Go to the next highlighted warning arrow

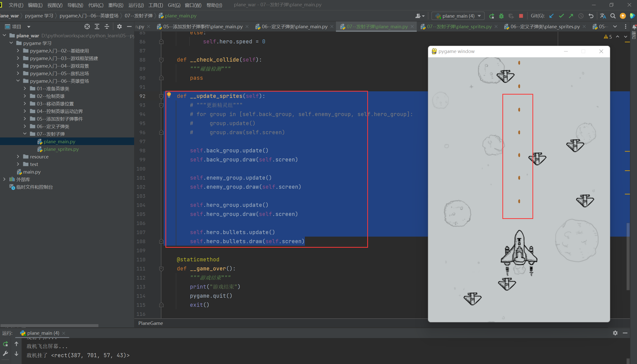625,37
